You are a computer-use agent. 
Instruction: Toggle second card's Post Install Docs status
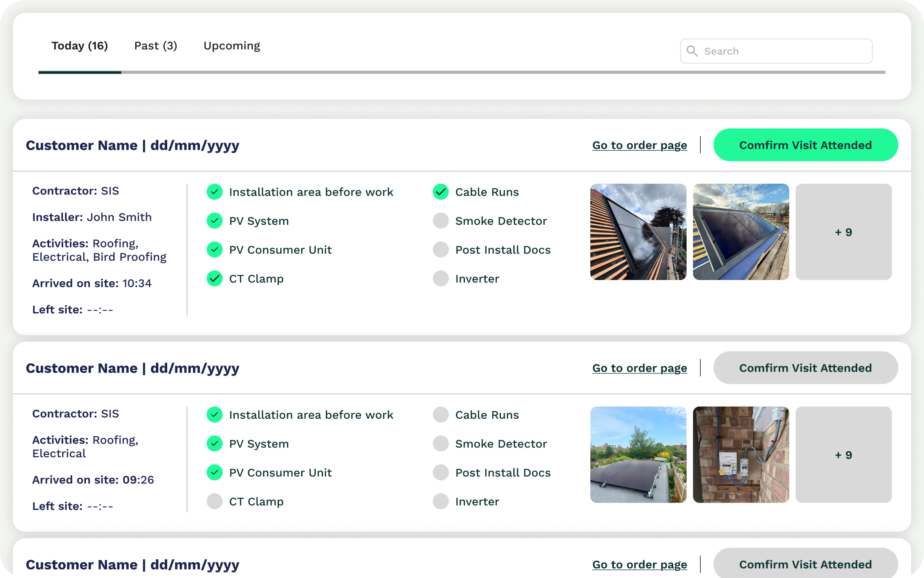tap(441, 473)
